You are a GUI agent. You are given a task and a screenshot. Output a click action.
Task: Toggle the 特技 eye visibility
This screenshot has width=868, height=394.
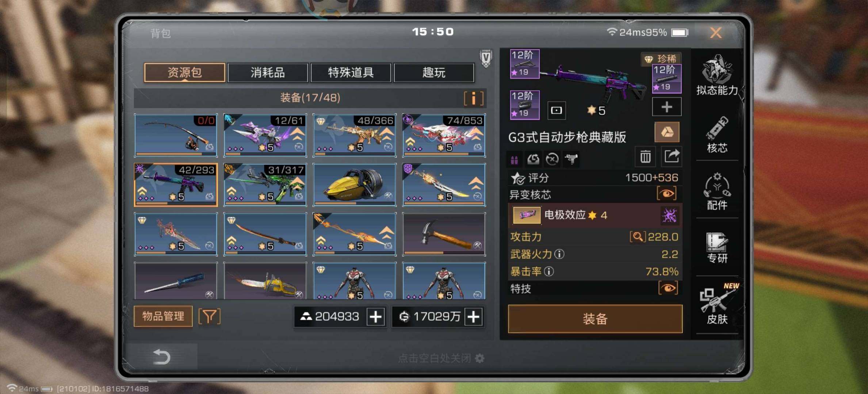point(668,288)
